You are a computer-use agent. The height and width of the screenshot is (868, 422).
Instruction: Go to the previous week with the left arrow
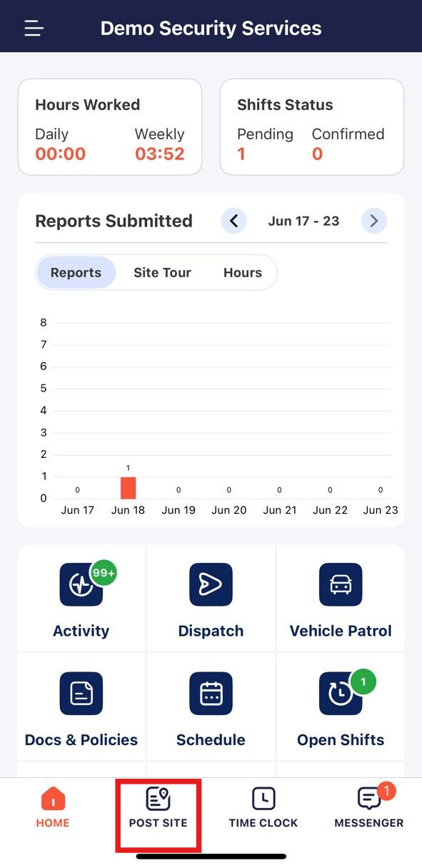point(233,221)
